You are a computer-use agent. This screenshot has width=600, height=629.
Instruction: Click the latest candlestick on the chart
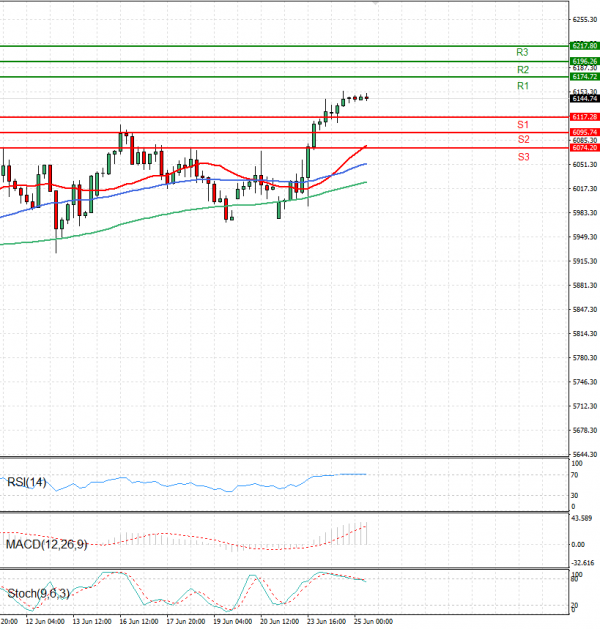367,97
